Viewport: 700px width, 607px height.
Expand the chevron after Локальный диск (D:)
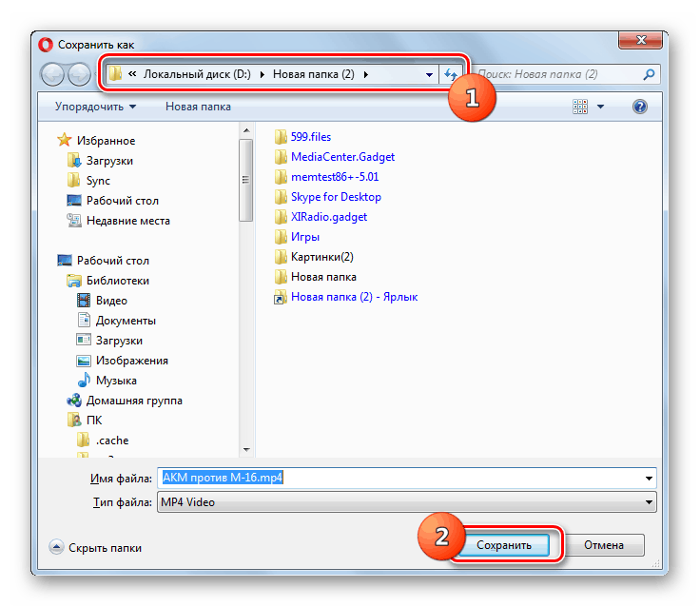click(262, 74)
